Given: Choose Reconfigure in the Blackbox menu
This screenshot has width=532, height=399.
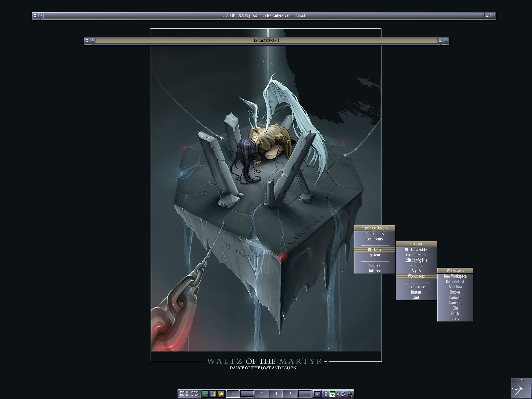Looking at the screenshot, I should coord(416,287).
